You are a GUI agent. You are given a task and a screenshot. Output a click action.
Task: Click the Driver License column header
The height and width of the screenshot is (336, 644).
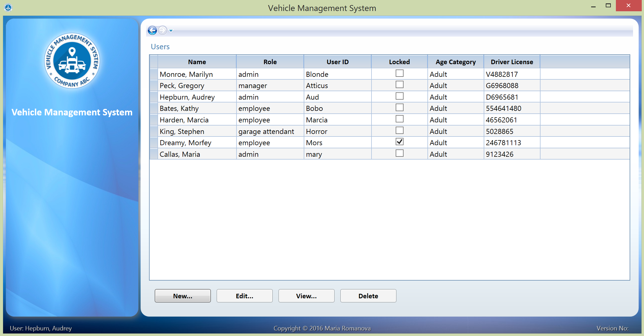point(512,62)
